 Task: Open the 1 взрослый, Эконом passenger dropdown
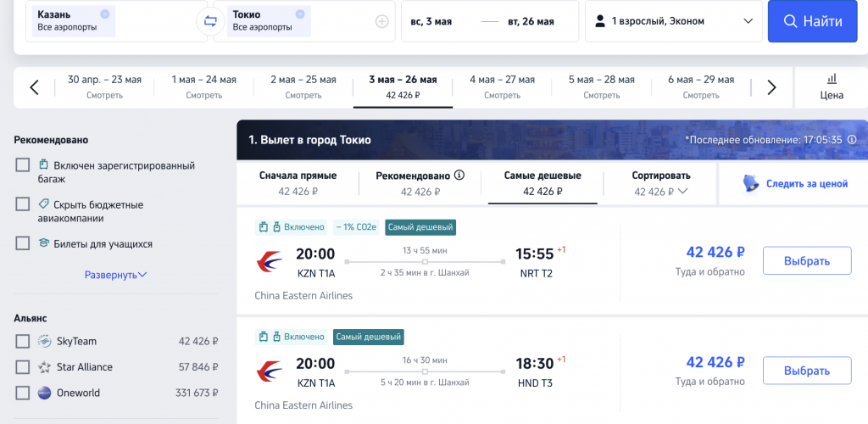(x=674, y=21)
